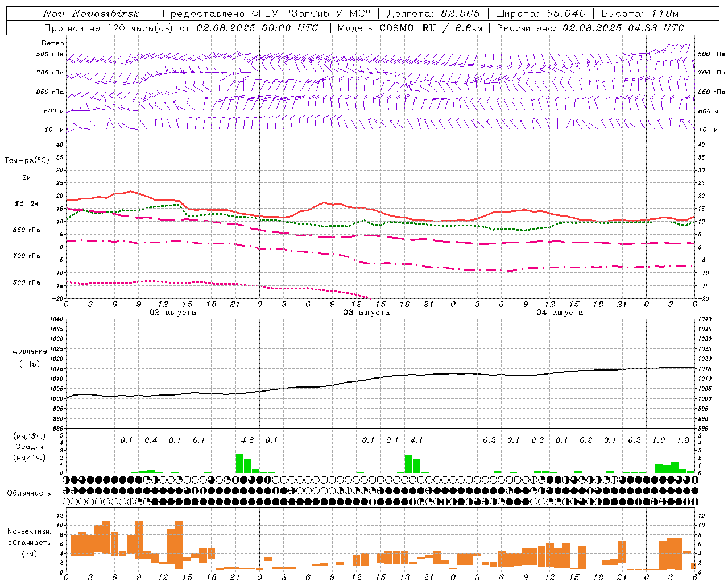The image size is (728, 582).
Task: Click the "Конвективн." convective cloud label
Action: coord(29,531)
